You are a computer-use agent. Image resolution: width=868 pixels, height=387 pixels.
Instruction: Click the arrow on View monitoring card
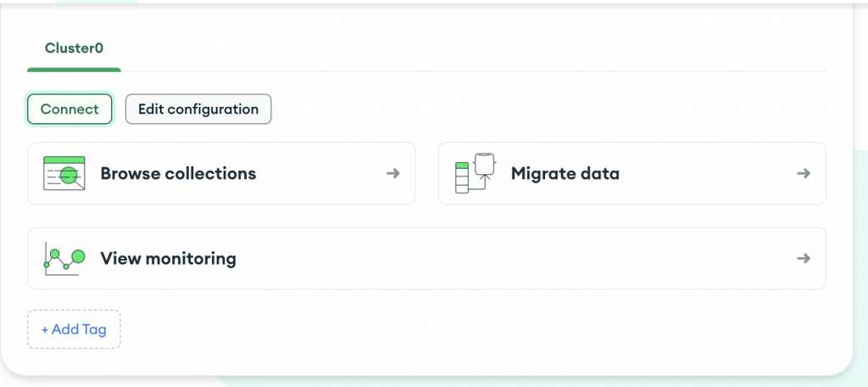[x=804, y=258]
